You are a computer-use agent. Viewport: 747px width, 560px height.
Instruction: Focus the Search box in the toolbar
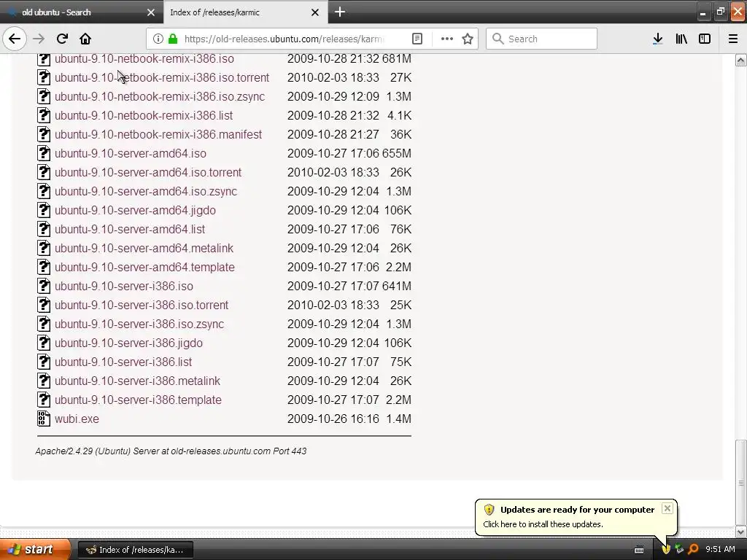point(541,39)
